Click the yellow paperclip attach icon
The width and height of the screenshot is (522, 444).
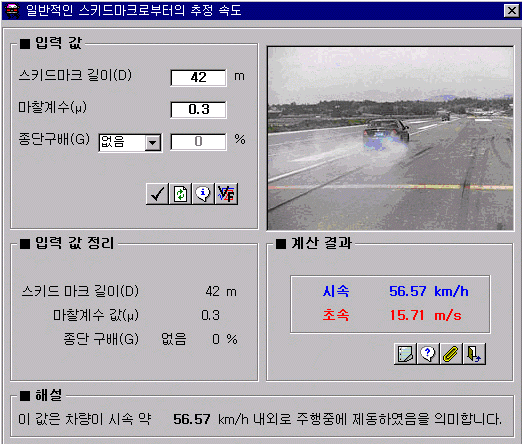pyautogui.click(x=451, y=354)
